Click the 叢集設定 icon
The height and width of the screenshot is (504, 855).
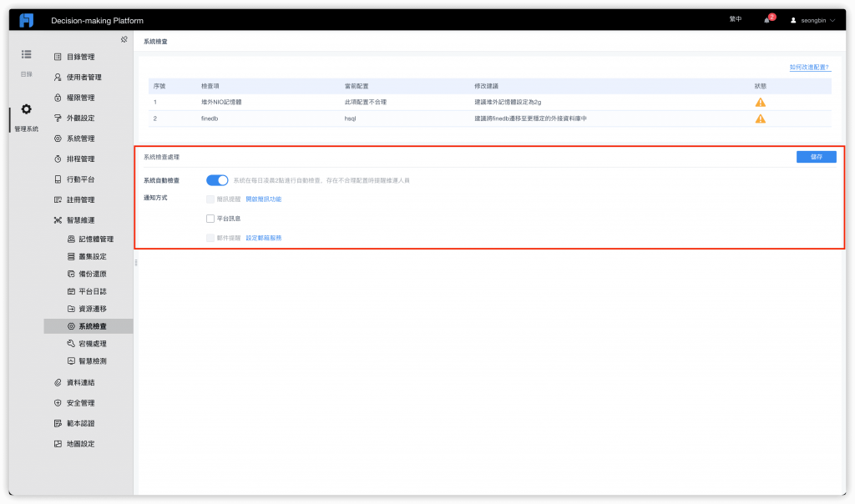[x=71, y=257]
